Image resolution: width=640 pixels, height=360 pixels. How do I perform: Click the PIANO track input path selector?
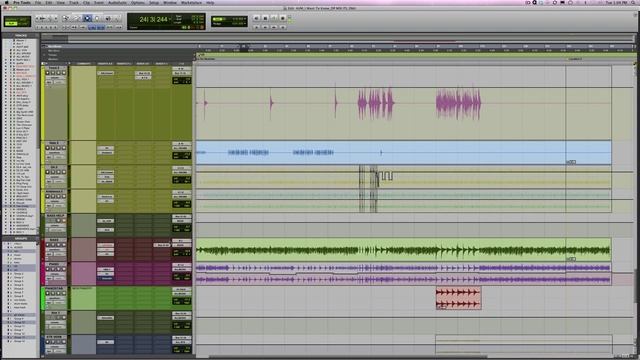tap(181, 265)
